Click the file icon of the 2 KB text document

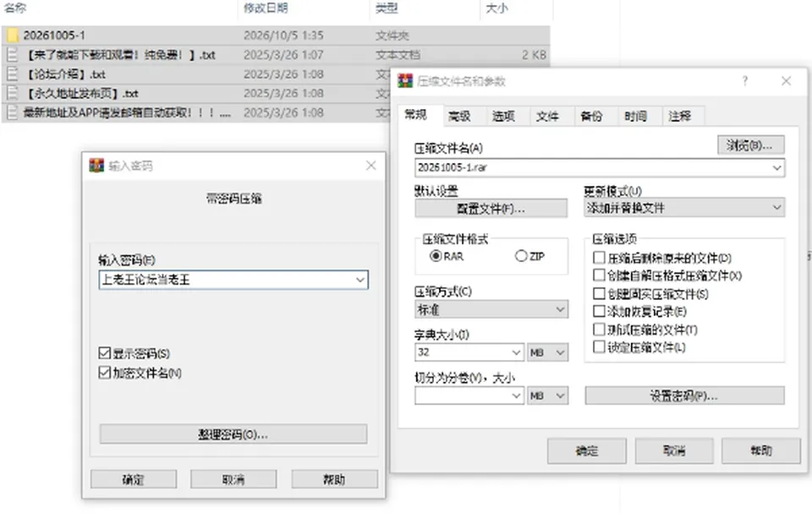[13, 55]
